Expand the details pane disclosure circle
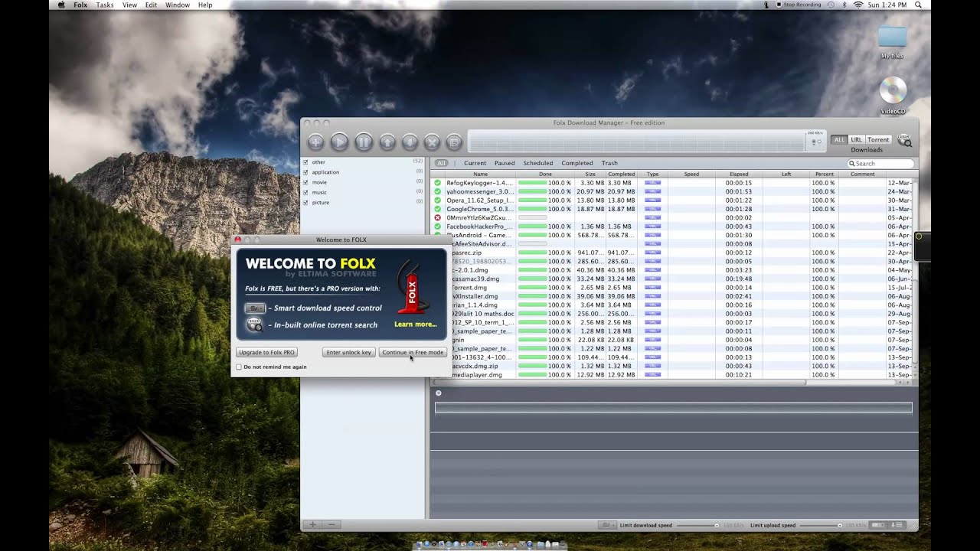Screen dimensions: 980x551 click(x=438, y=393)
